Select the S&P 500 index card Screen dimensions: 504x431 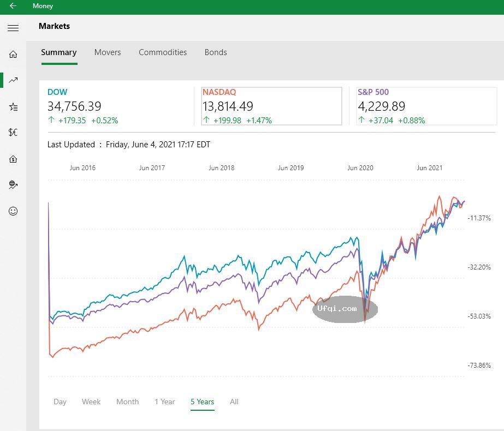426,106
